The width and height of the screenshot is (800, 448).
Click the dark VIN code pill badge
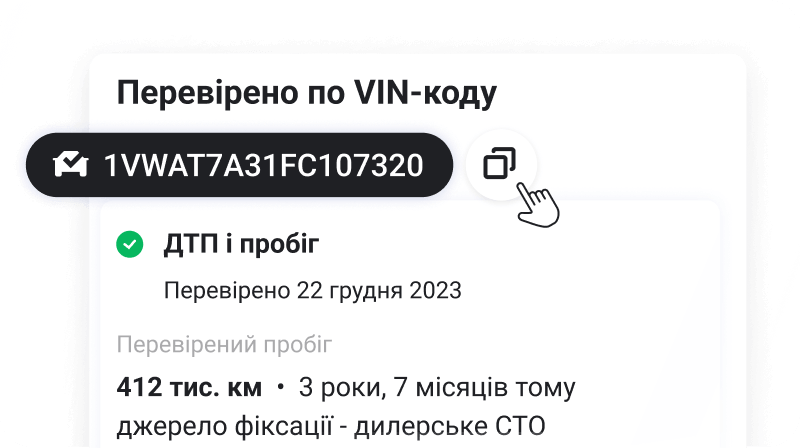click(239, 165)
